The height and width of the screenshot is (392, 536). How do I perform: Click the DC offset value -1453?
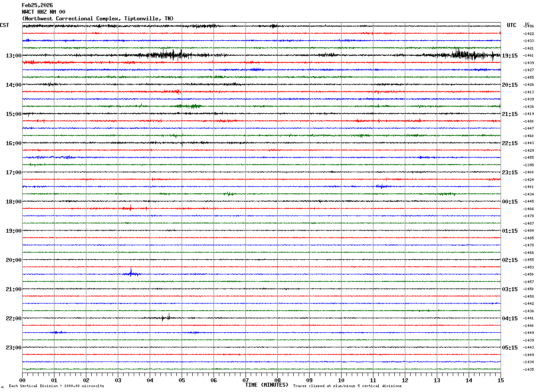point(528,267)
